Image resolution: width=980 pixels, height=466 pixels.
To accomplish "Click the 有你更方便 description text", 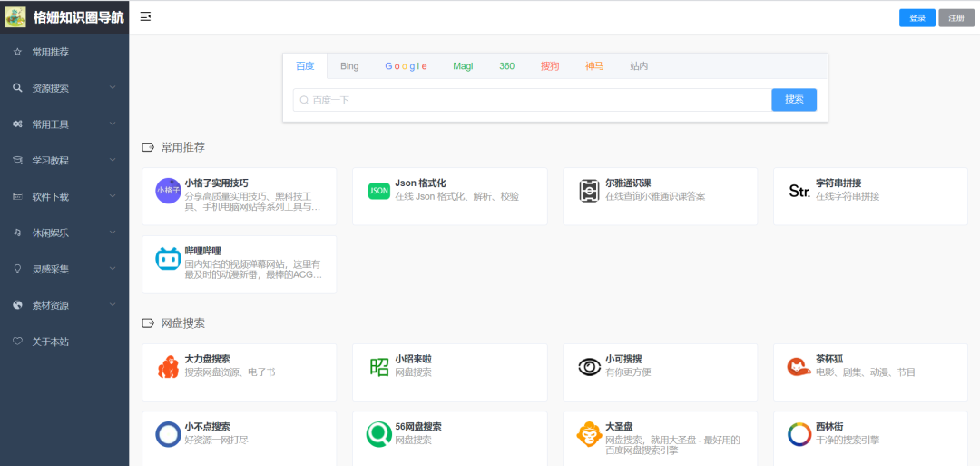I will coord(628,372).
